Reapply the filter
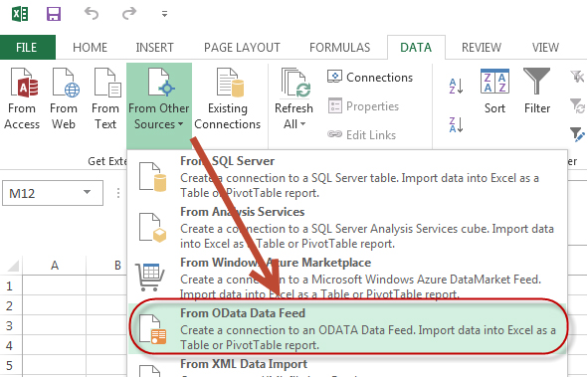This screenshot has height=377, width=588. [577, 105]
